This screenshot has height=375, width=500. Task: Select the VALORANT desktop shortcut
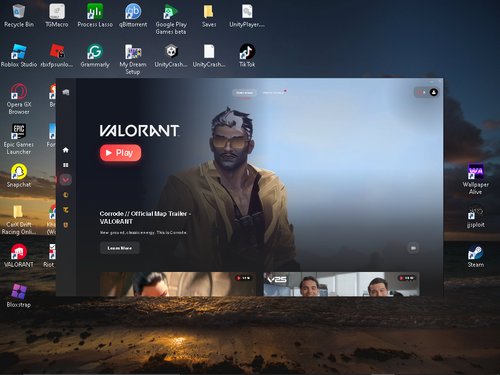pyautogui.click(x=19, y=256)
